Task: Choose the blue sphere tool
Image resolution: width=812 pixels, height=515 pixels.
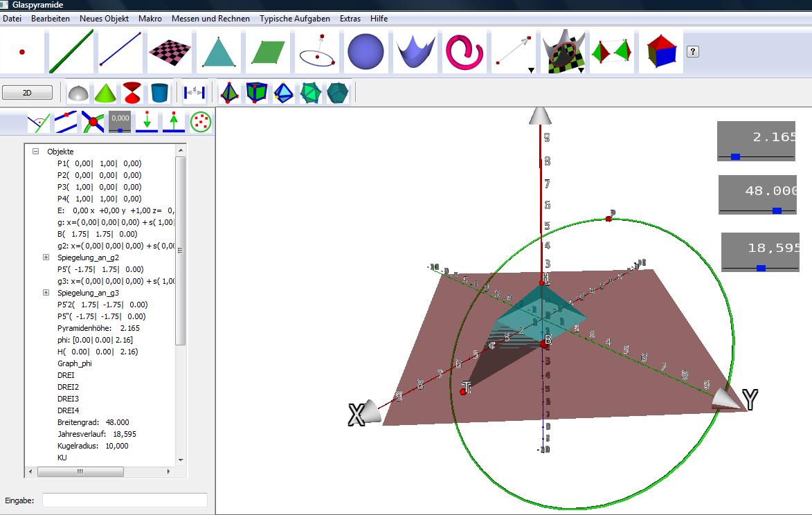Action: pyautogui.click(x=365, y=52)
